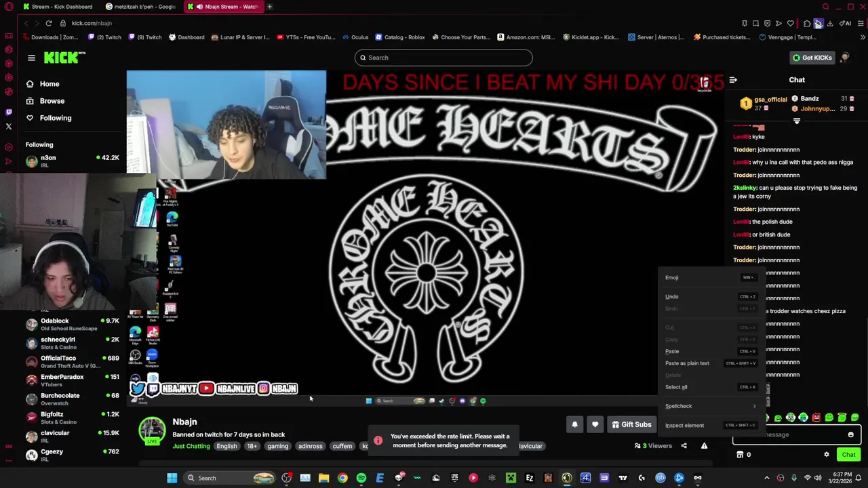The height and width of the screenshot is (488, 868).
Task: Click the Wi-Fi icon in system tray
Action: [807, 478]
